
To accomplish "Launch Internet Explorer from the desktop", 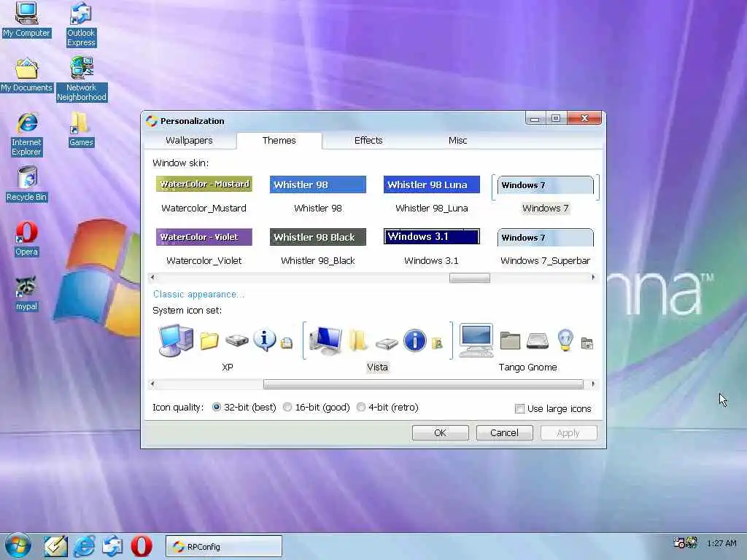I will [x=27, y=134].
